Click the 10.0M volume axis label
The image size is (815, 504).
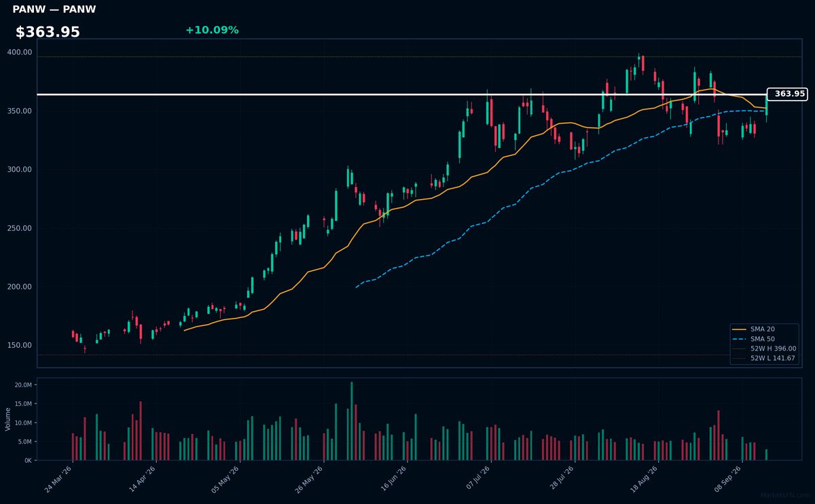[x=23, y=422]
